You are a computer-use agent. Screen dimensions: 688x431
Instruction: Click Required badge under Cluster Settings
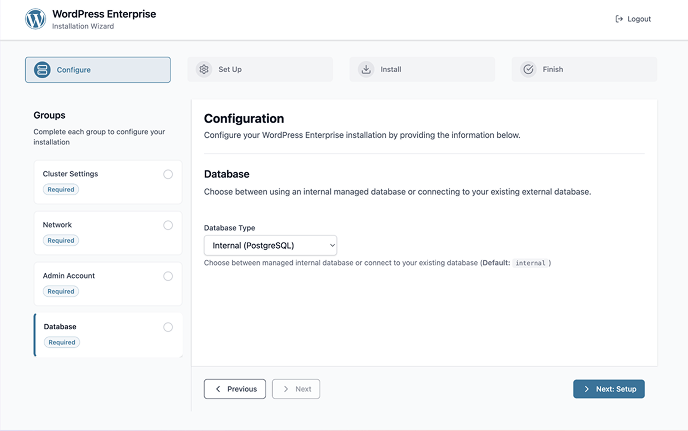click(x=61, y=190)
